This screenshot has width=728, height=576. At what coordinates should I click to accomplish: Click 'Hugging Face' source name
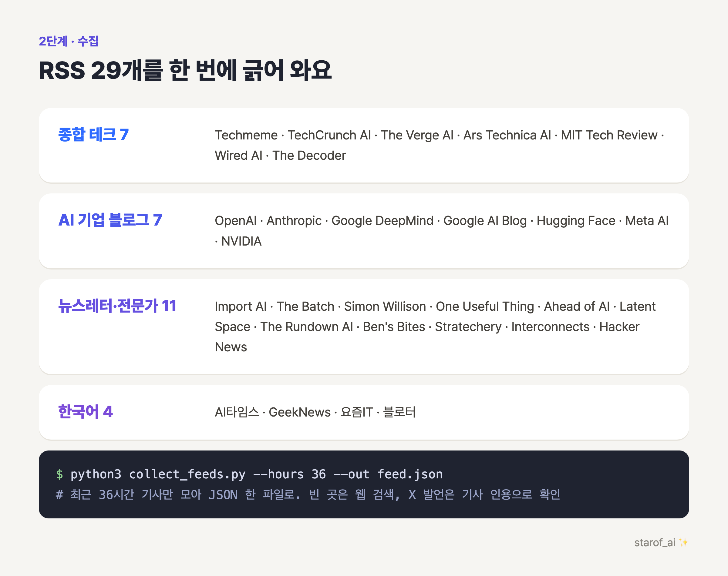pyautogui.click(x=576, y=221)
